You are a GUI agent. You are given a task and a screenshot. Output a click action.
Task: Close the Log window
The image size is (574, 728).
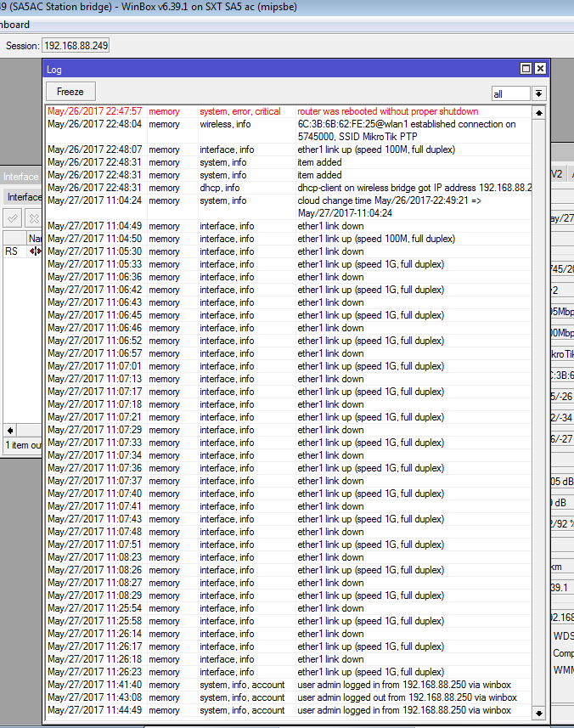coord(540,69)
